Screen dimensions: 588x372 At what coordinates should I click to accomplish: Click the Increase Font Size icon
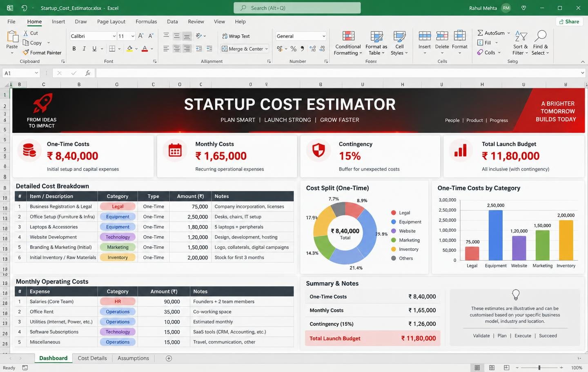tap(141, 36)
